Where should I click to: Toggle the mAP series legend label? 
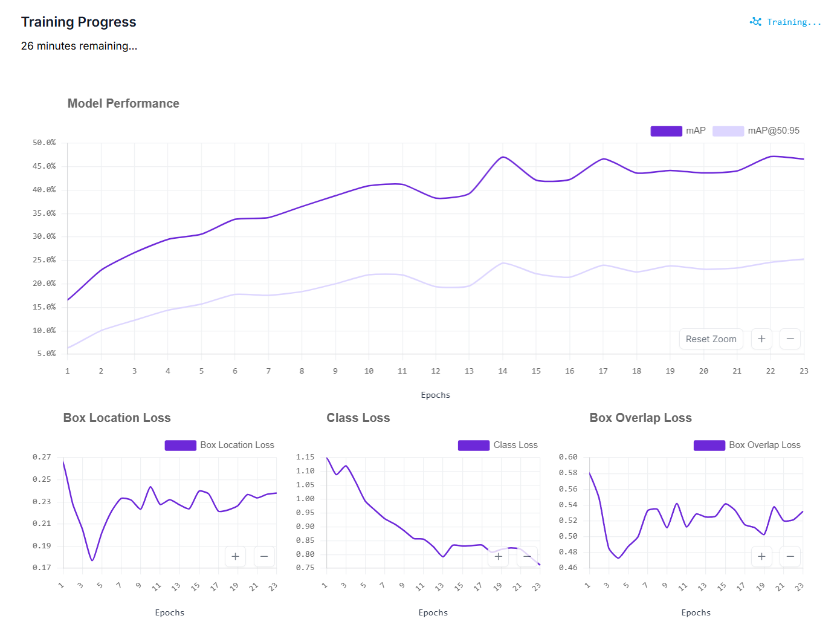(696, 131)
